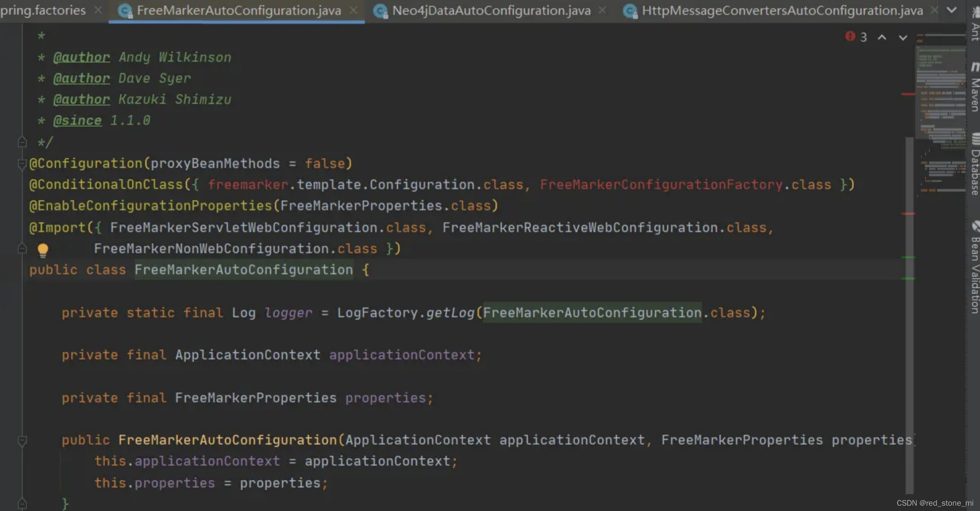Show hidden tabs dropdown chevron
This screenshot has height=511, width=980.
(x=952, y=10)
